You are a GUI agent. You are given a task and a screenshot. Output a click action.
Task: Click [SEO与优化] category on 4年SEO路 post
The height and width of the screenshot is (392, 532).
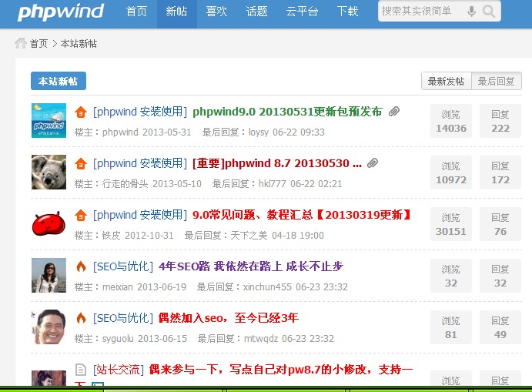point(123,266)
